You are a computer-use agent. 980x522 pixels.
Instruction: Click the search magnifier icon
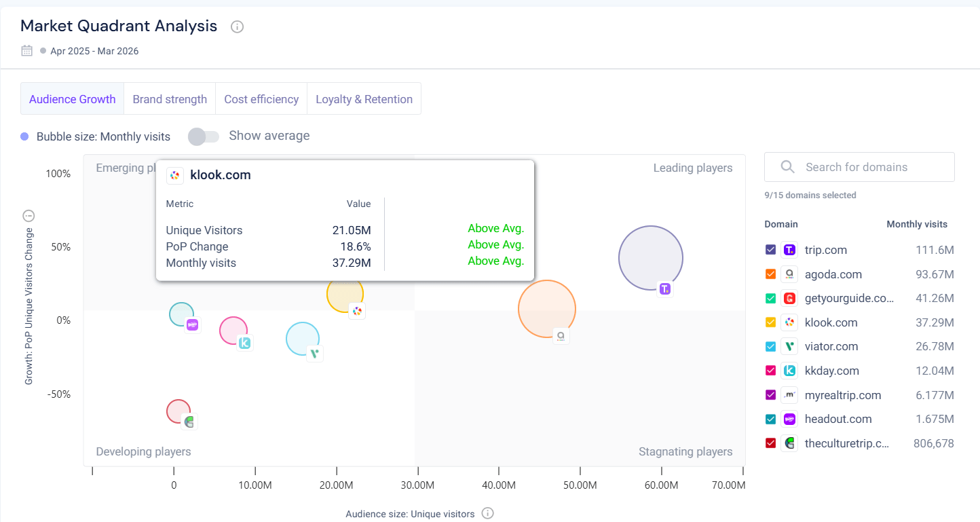tap(787, 167)
